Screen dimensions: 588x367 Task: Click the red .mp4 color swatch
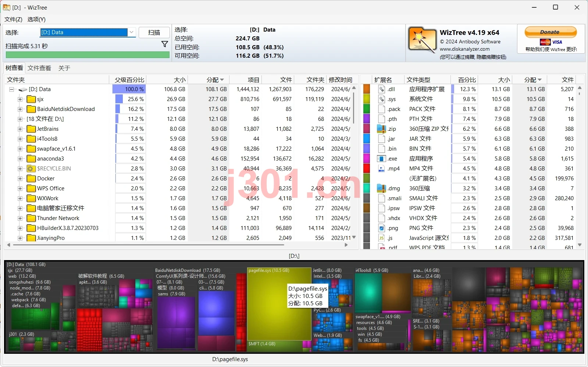click(367, 168)
